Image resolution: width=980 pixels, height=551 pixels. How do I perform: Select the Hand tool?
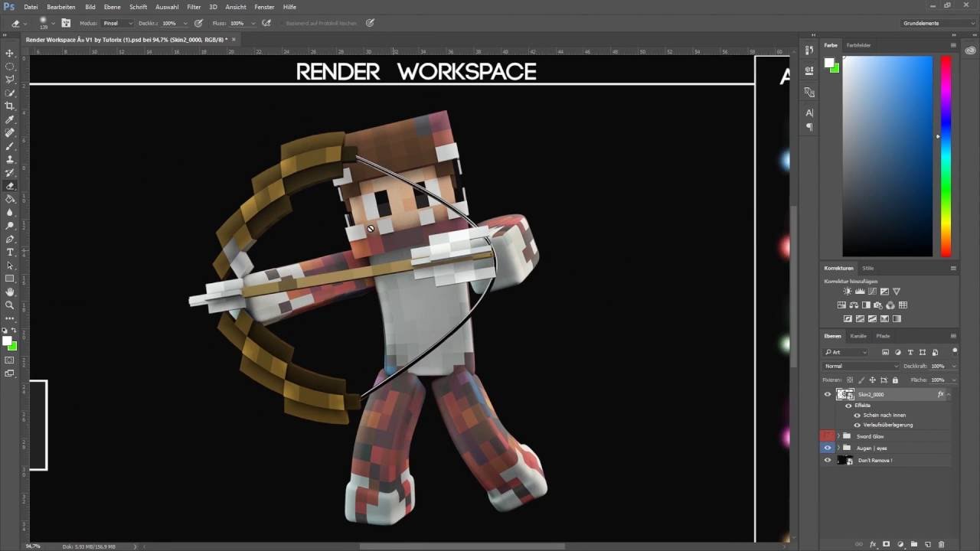coord(10,292)
